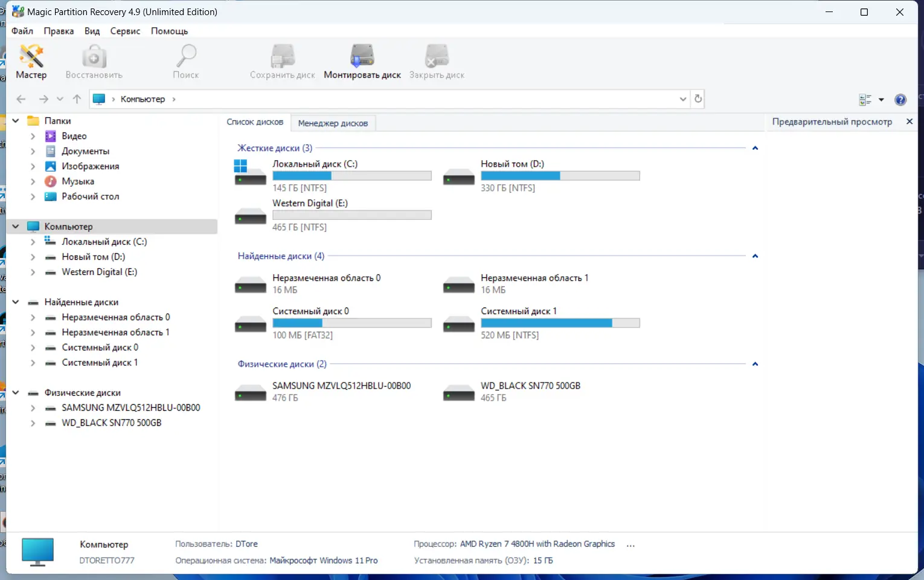Image resolution: width=924 pixels, height=580 pixels.
Task: Click the refresh icon beside the address bar
Action: (x=698, y=98)
